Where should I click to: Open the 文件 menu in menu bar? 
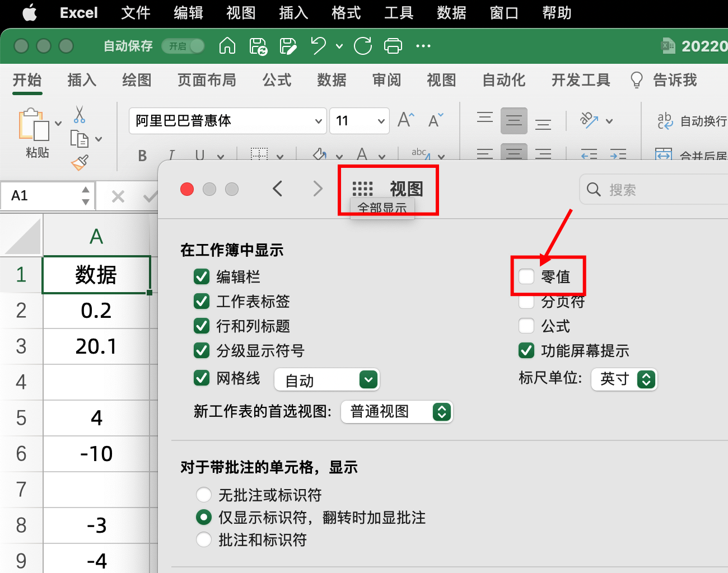click(136, 13)
